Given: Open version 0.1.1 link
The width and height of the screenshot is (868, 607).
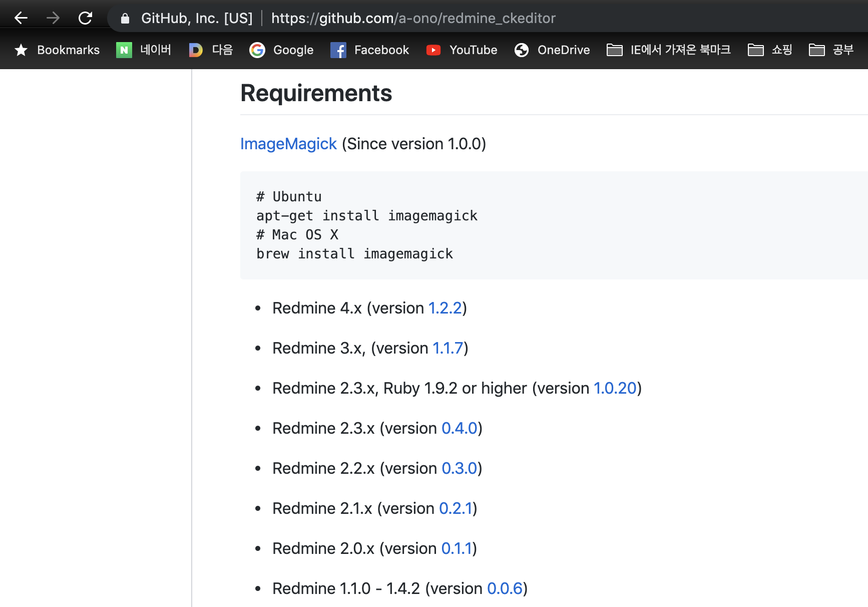Looking at the screenshot, I should [x=457, y=548].
